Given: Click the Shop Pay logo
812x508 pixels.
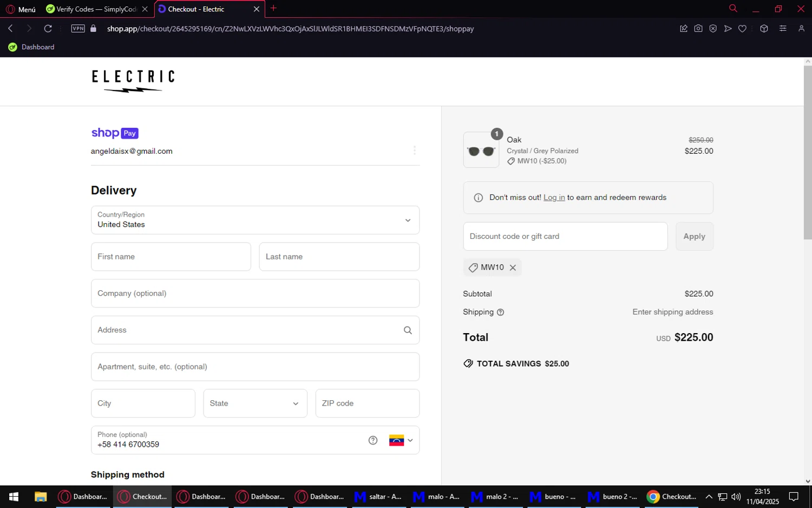Looking at the screenshot, I should click(x=115, y=133).
